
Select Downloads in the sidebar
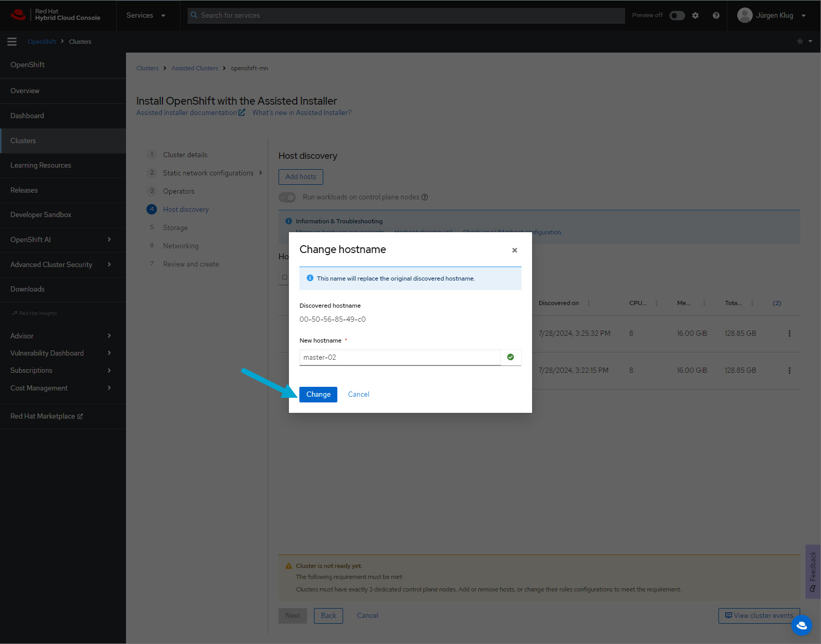pyautogui.click(x=28, y=289)
